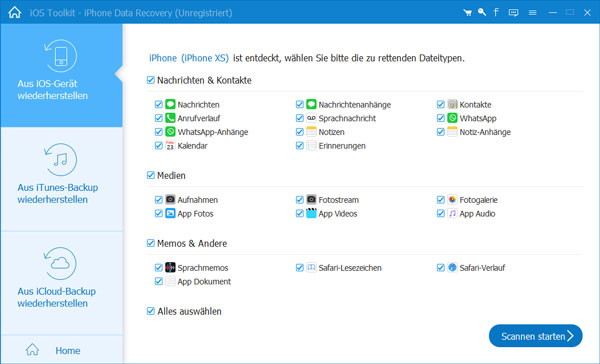
Task: Click the Safari-Lesezeichen label text
Action: [350, 268]
